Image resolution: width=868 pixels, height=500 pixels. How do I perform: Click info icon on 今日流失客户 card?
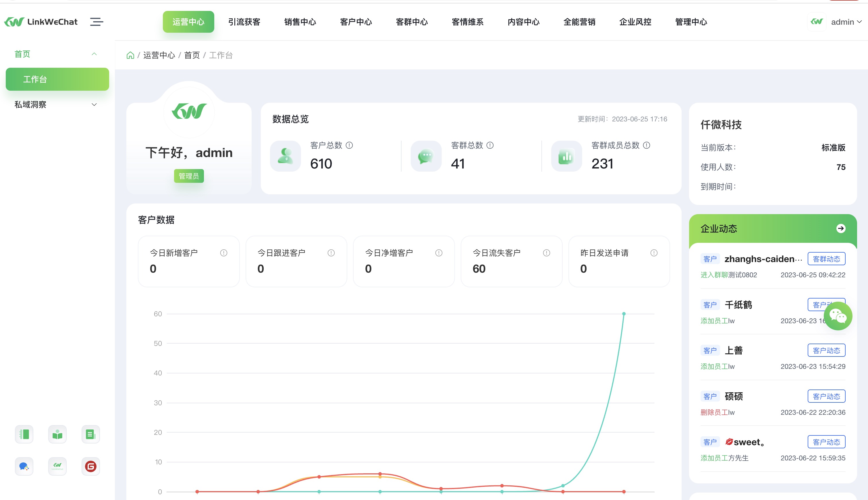click(546, 253)
